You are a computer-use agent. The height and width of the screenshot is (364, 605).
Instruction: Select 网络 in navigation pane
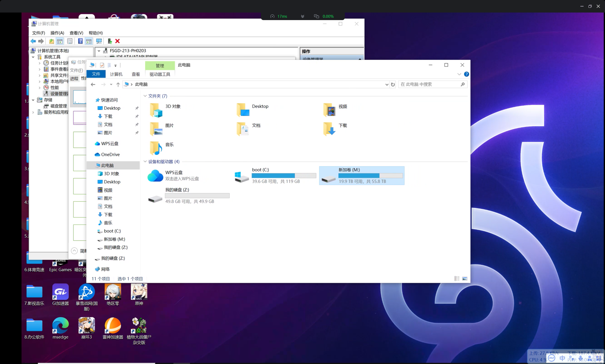(x=103, y=269)
